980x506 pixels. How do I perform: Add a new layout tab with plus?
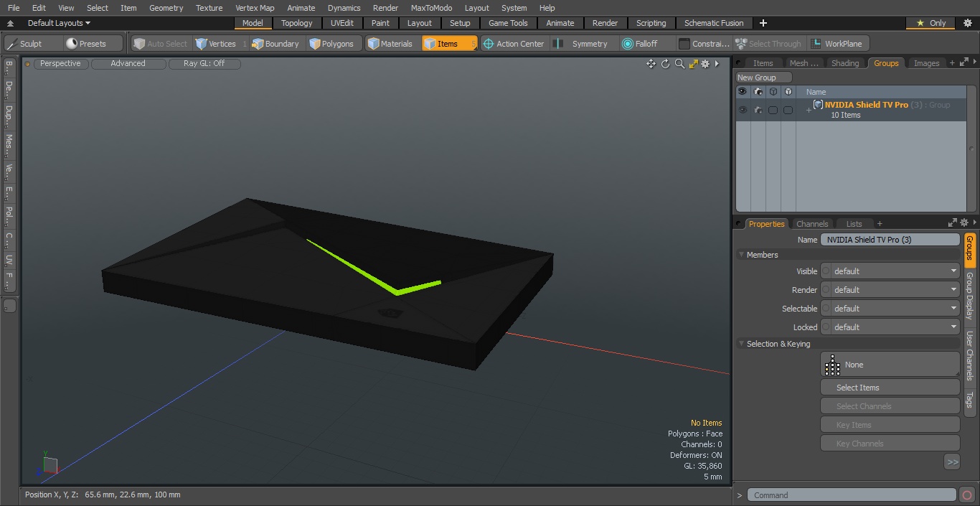pyautogui.click(x=763, y=23)
